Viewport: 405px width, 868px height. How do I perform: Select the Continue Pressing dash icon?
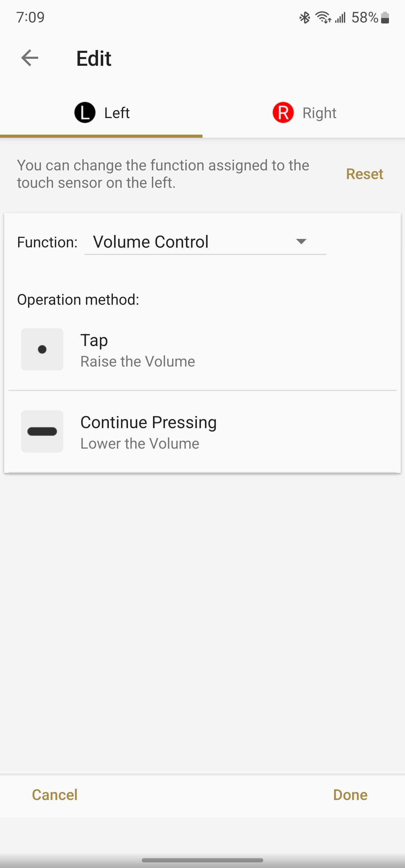coord(42,431)
